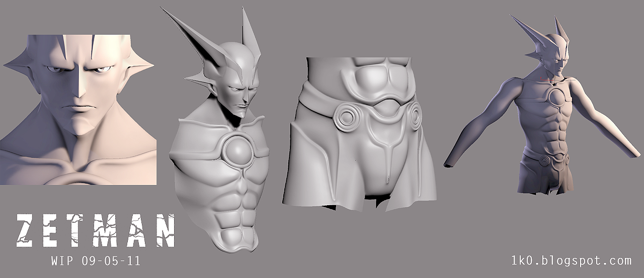
Task: Open the 1k0.blogspot.com link
Action: coord(570,260)
